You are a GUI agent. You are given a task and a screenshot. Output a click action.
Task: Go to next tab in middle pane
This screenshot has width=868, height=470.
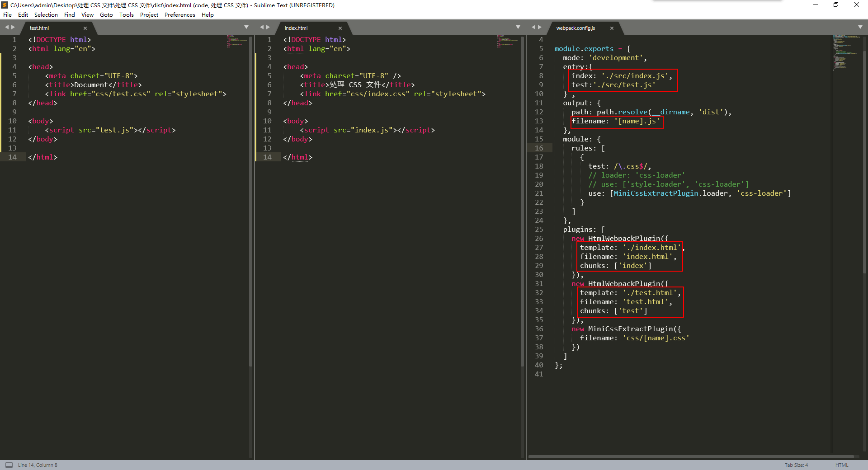tap(268, 27)
